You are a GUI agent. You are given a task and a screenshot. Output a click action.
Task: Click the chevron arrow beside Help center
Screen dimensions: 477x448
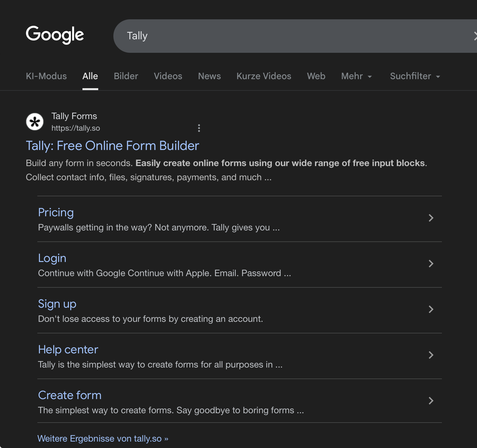tap(431, 355)
